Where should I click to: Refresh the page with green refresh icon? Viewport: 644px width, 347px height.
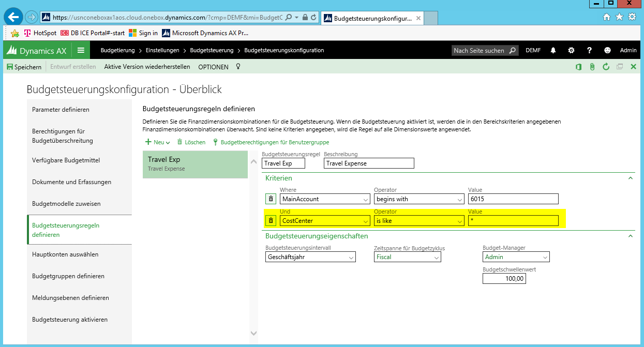pos(606,67)
